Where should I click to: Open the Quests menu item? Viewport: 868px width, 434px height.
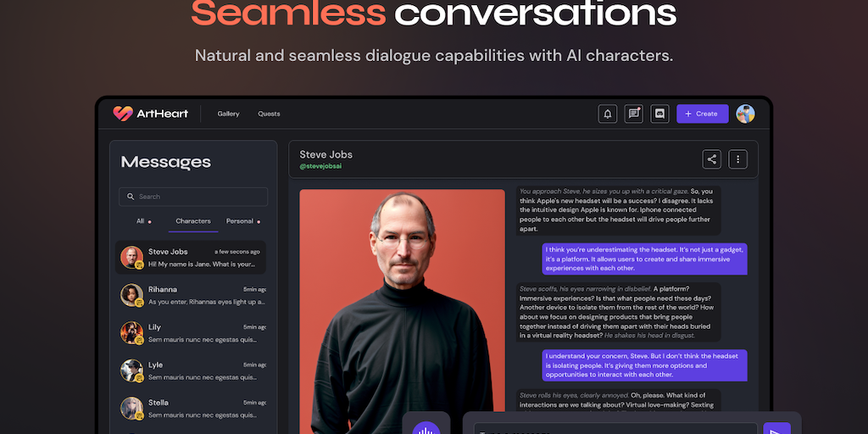coord(269,114)
